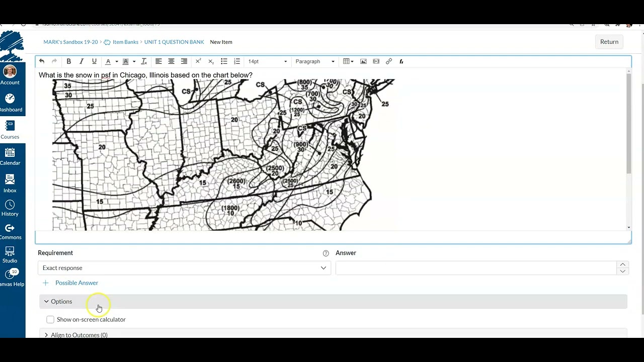Click the snow load map image
This screenshot has width=644, height=362.
pyautogui.click(x=223, y=155)
